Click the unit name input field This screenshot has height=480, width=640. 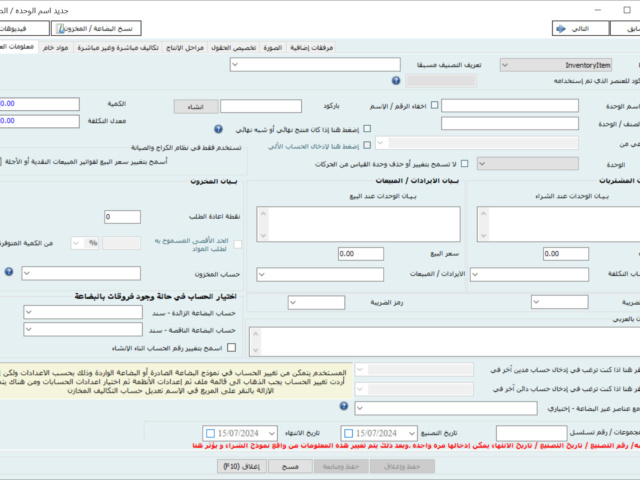coord(510,106)
